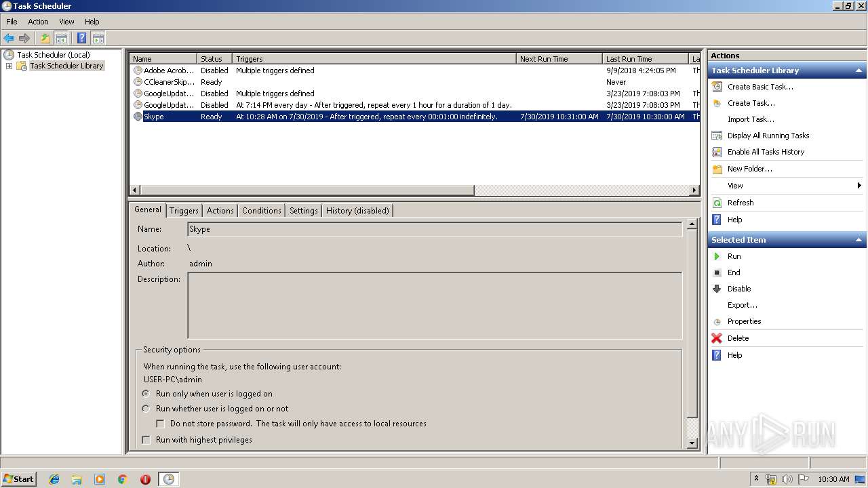
Task: Click the toolbar Help question-mark icon
Action: pos(81,38)
